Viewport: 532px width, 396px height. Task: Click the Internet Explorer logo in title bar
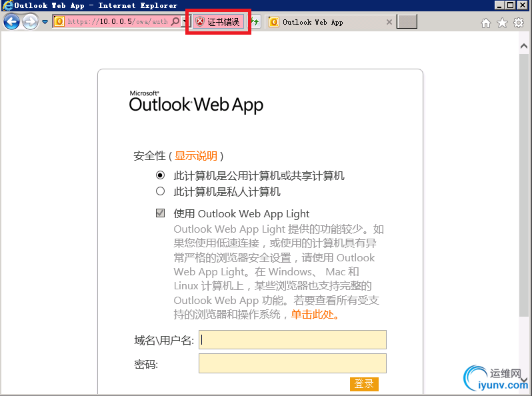7,5
